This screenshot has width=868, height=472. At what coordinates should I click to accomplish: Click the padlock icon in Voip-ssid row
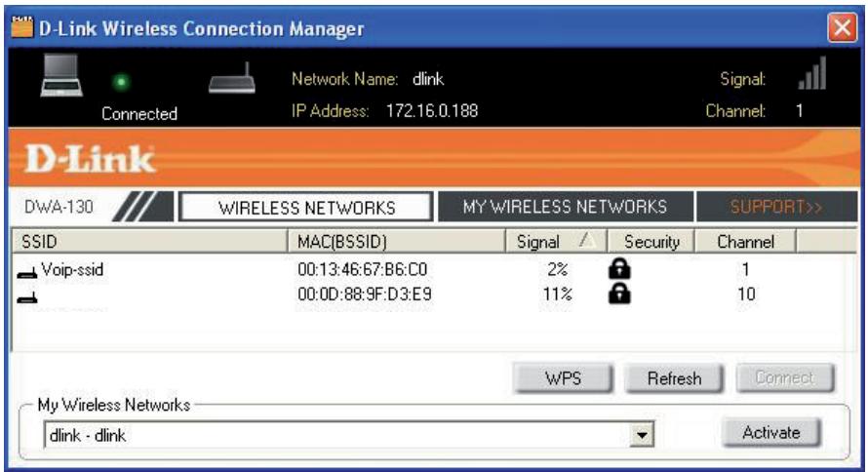tap(619, 269)
